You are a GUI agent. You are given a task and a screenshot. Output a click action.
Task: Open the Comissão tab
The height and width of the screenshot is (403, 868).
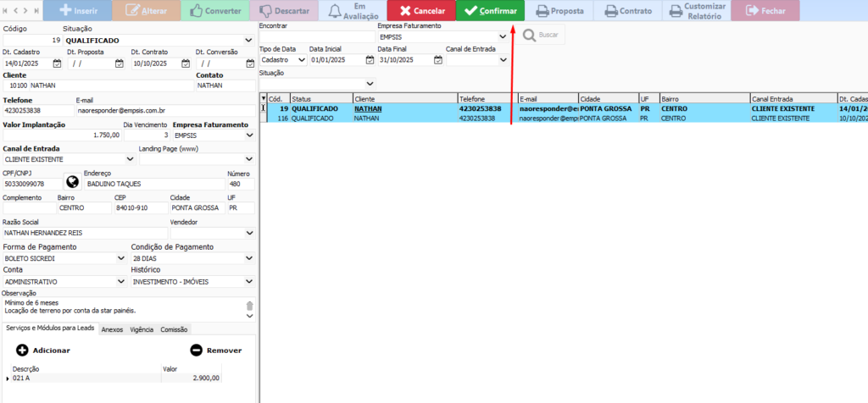pos(174,329)
